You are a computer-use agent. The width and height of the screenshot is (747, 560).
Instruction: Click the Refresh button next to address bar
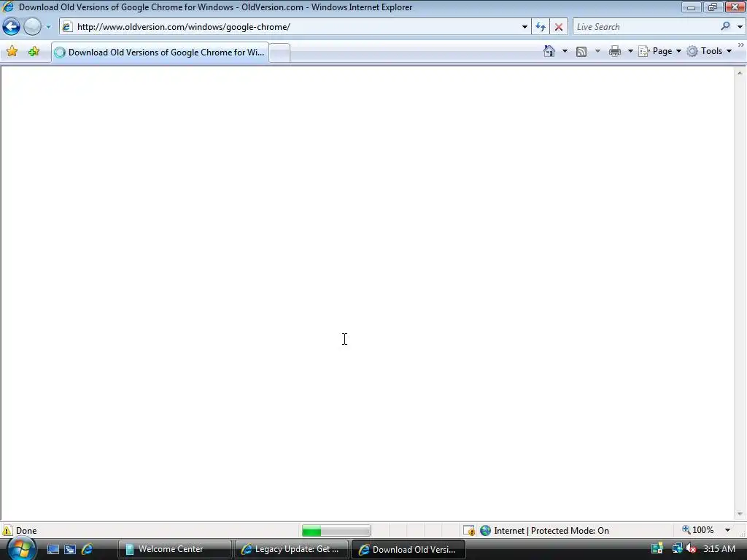point(541,27)
